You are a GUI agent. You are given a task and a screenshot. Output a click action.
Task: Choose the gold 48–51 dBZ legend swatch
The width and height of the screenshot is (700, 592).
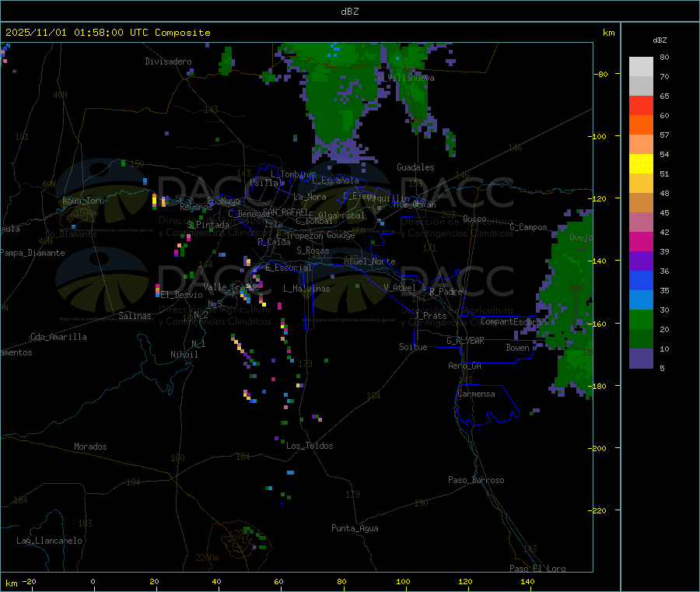pyautogui.click(x=641, y=184)
